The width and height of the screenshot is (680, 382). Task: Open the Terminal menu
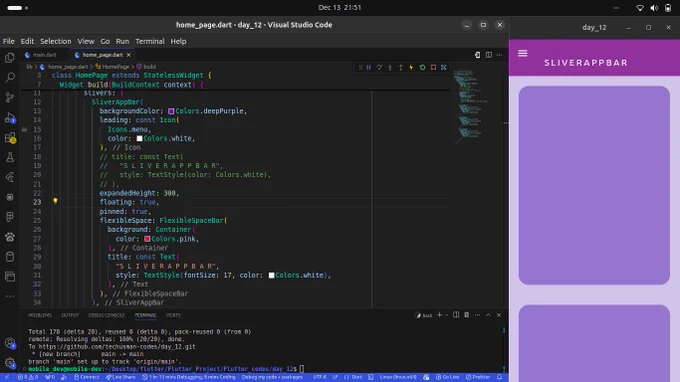point(150,41)
